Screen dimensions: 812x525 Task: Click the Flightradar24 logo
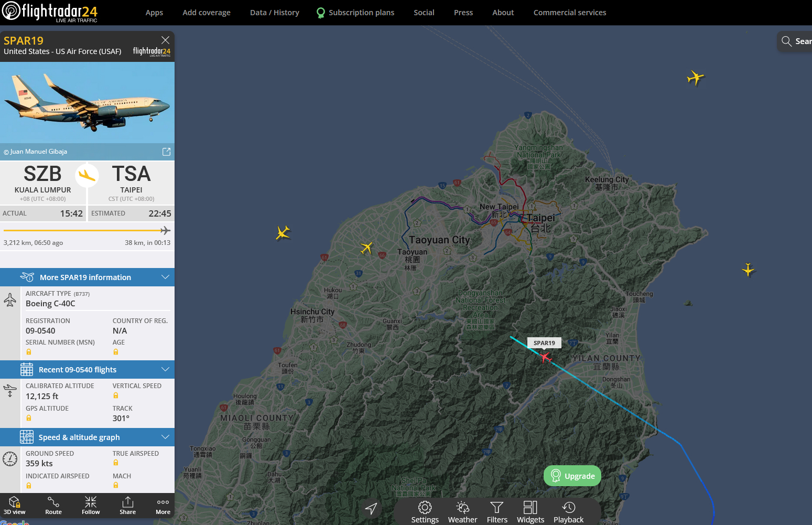pyautogui.click(x=50, y=12)
